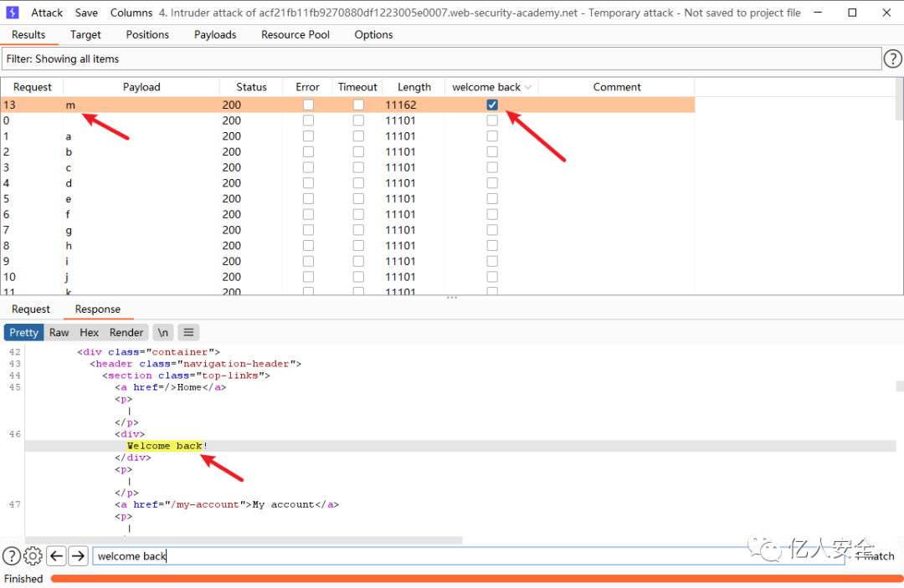Sort by the Error column header
904x588 pixels.
tap(307, 87)
